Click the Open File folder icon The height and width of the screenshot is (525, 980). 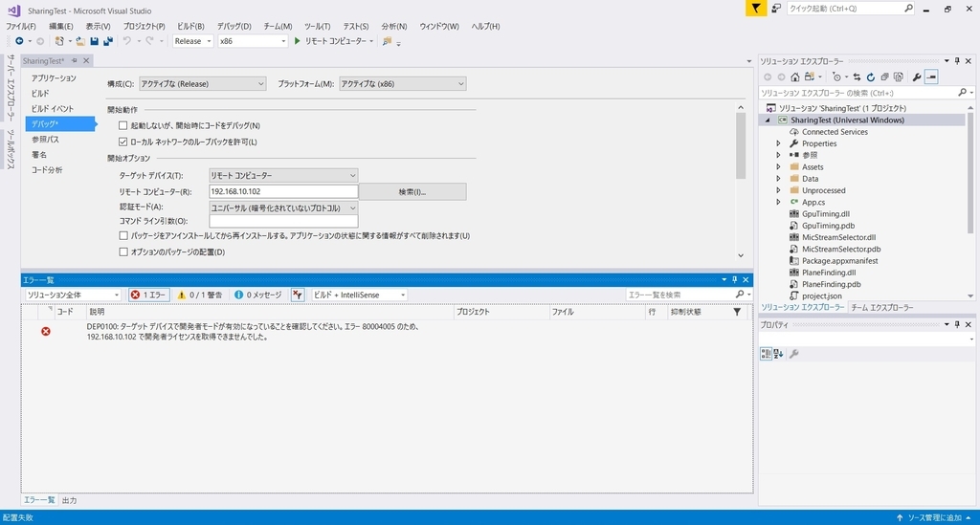pyautogui.click(x=80, y=41)
